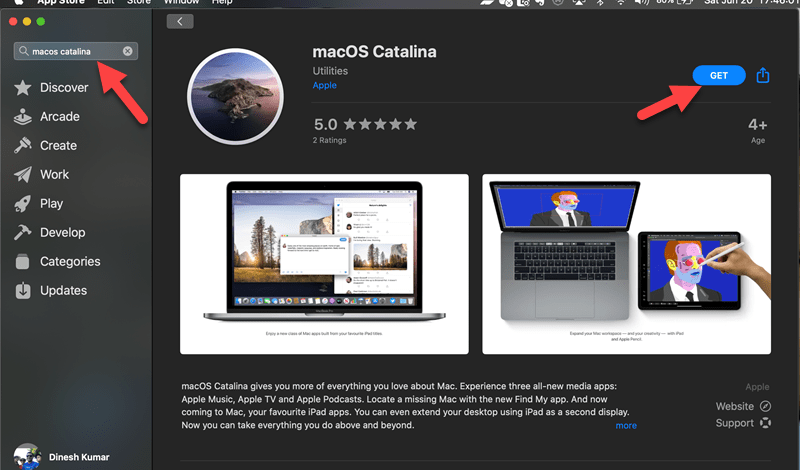
Task: Open the Apple developer link under Utilities
Action: click(x=324, y=85)
